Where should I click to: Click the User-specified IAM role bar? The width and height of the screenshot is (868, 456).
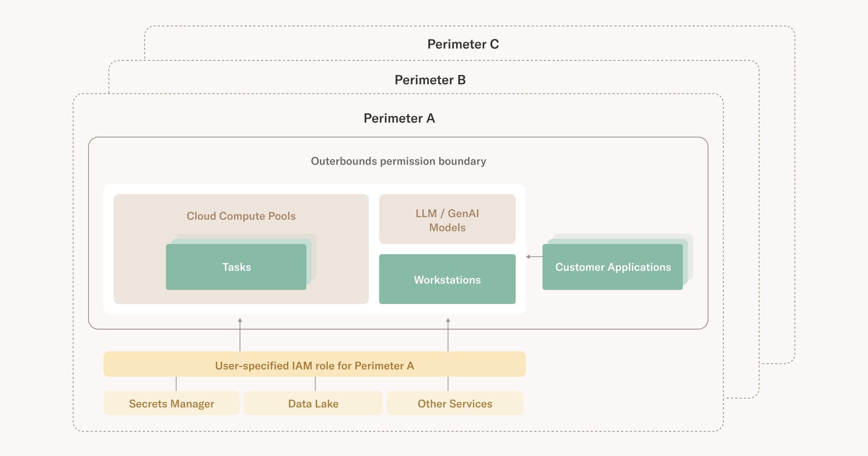point(314,365)
